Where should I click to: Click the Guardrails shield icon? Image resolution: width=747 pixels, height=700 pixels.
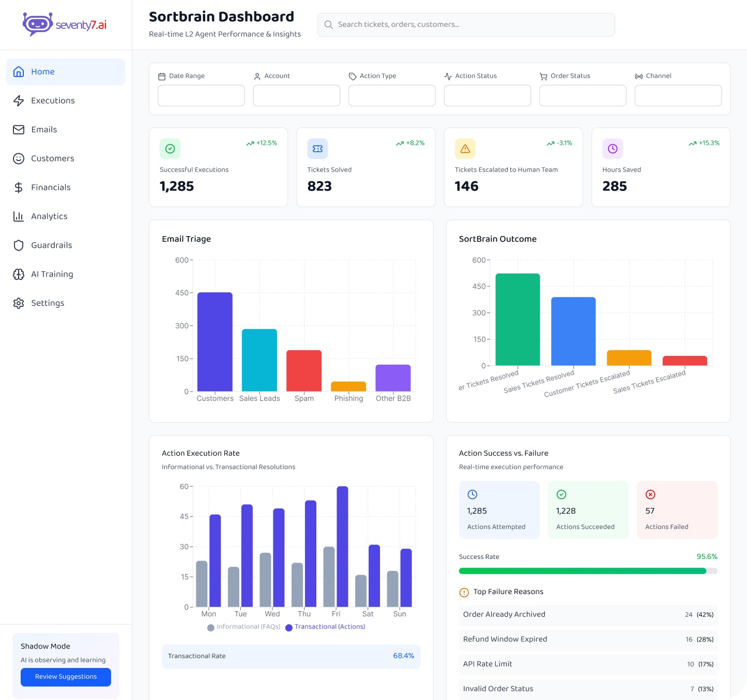point(18,245)
